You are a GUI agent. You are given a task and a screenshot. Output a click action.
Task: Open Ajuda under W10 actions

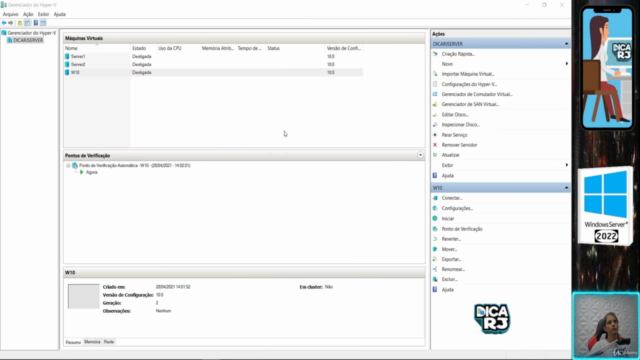click(x=447, y=290)
